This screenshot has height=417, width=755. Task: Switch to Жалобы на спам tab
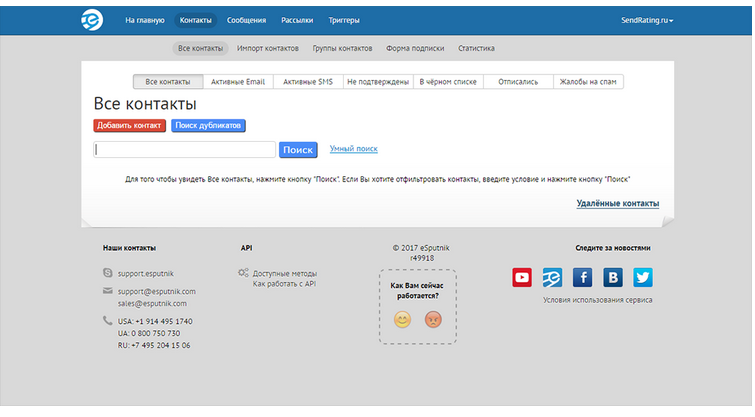coord(588,82)
